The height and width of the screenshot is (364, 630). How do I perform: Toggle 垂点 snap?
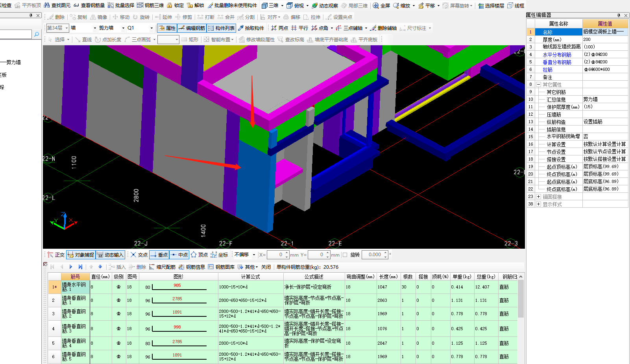pyautogui.click(x=159, y=255)
